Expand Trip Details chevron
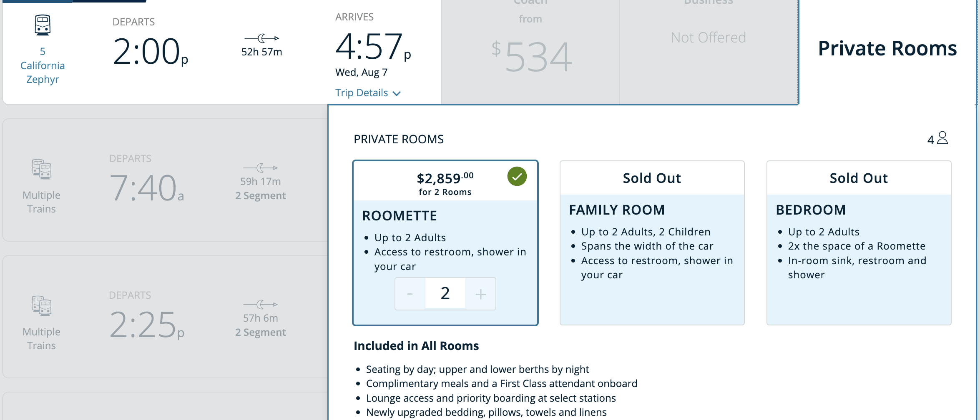This screenshot has height=420, width=980. point(397,93)
